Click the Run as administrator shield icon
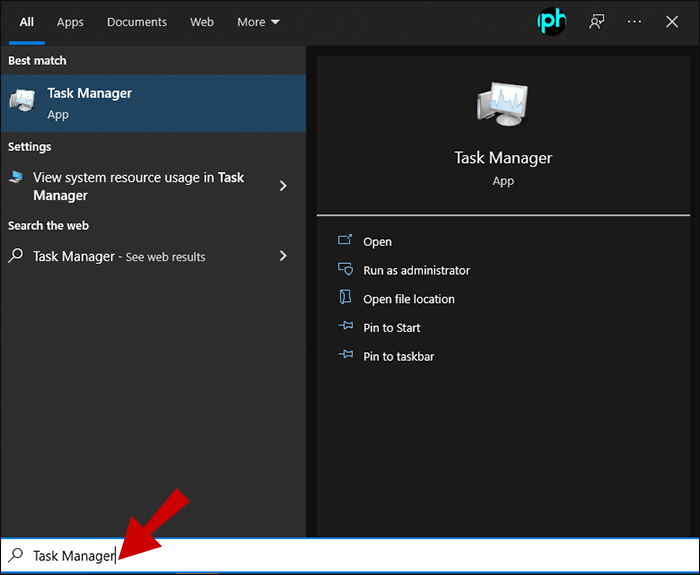Screen dimensions: 700x575 pos(346,270)
